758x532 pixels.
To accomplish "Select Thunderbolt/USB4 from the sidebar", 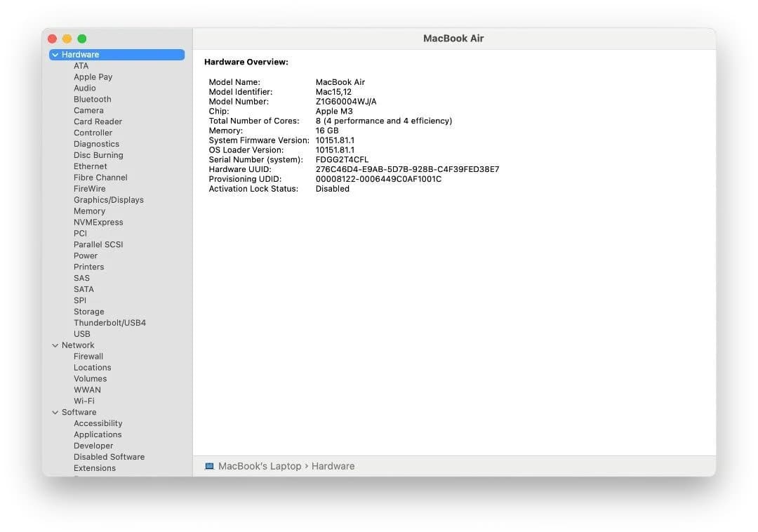I will (x=109, y=322).
